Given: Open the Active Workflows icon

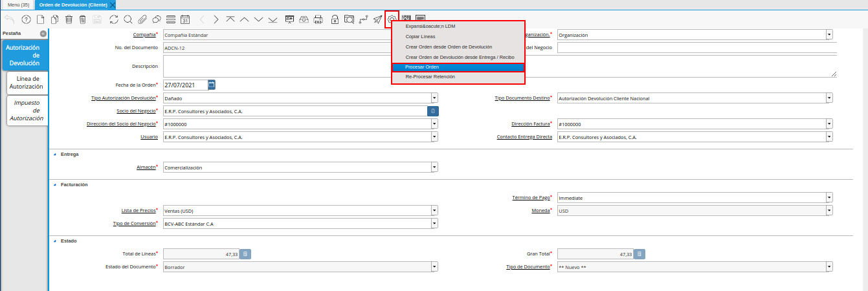Looking at the screenshot, I should pos(363,19).
